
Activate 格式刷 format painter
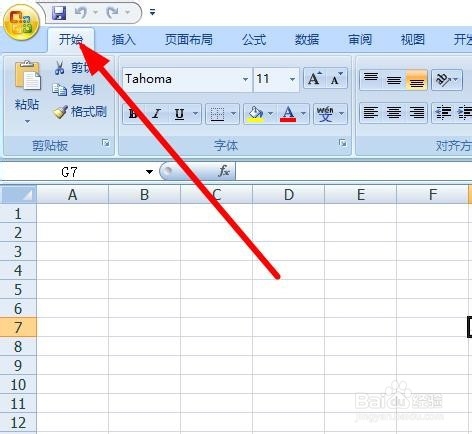coord(80,112)
